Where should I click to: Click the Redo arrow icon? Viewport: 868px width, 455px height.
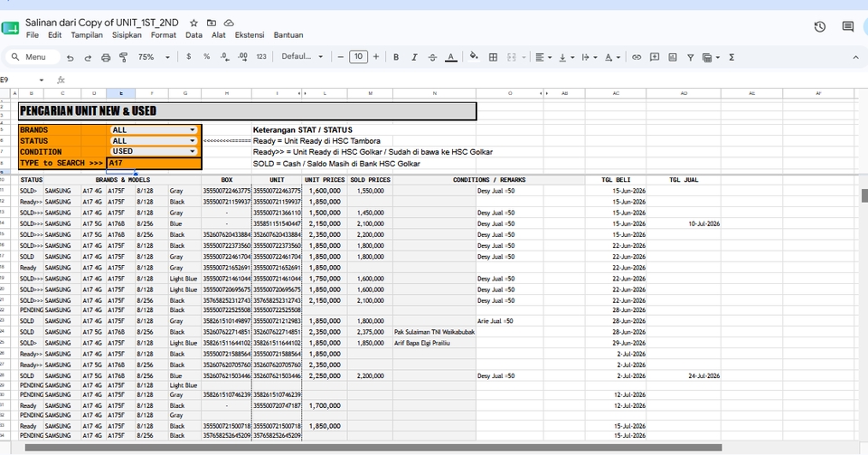pyautogui.click(x=88, y=57)
